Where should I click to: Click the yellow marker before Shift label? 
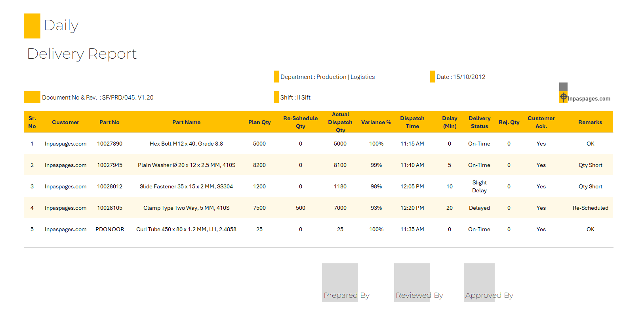[x=276, y=97]
